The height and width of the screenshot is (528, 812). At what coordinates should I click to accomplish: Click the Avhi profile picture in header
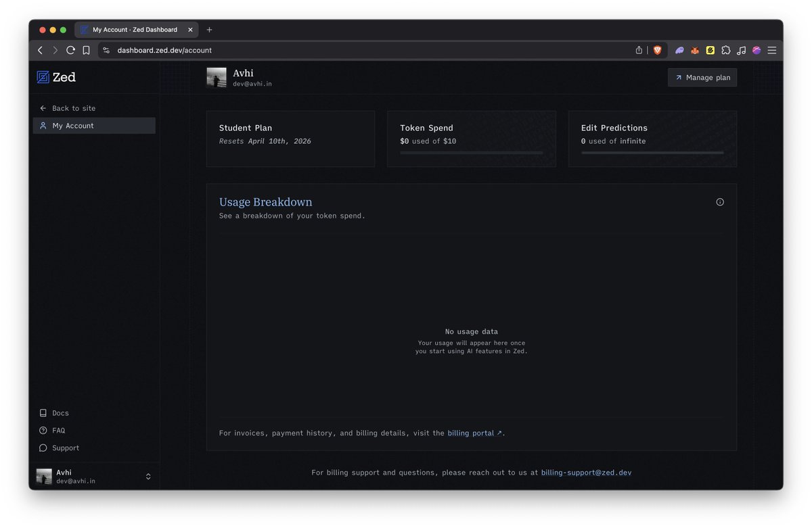click(x=217, y=78)
